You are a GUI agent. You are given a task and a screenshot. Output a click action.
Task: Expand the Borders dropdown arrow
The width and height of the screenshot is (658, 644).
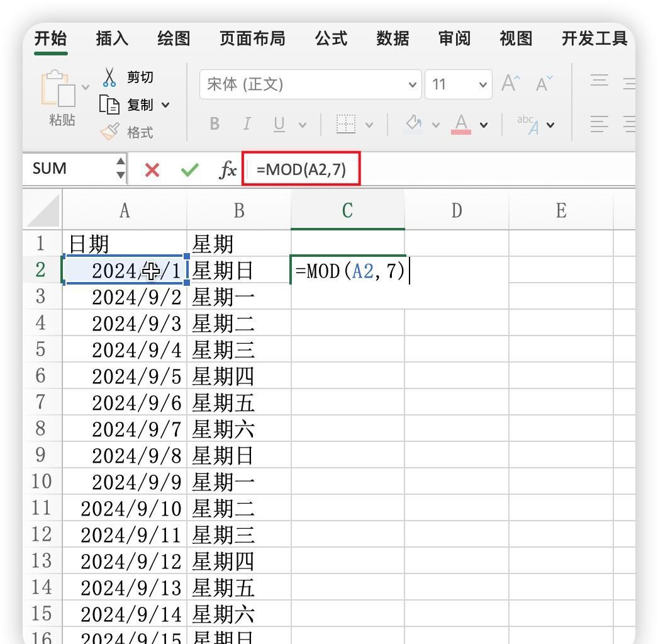pos(369,125)
